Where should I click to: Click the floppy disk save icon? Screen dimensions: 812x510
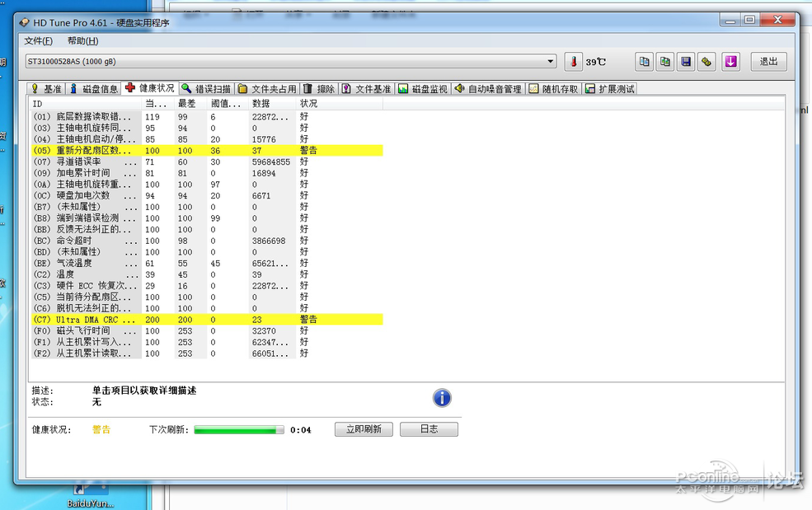[686, 62]
